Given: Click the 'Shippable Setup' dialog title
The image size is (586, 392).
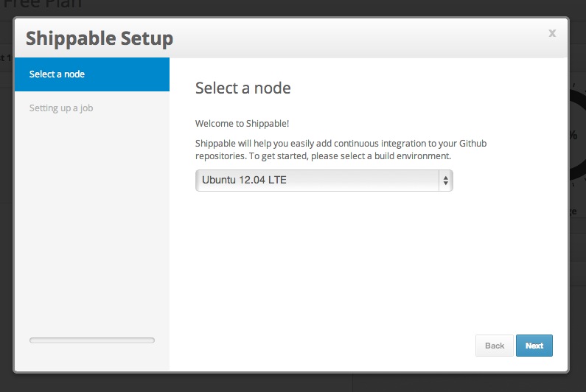Looking at the screenshot, I should (100, 39).
